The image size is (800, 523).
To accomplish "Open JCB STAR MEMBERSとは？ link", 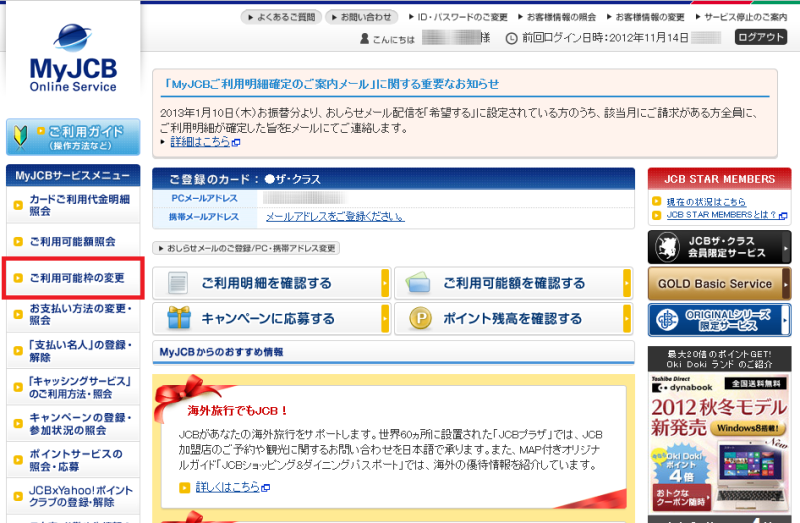I will [721, 215].
